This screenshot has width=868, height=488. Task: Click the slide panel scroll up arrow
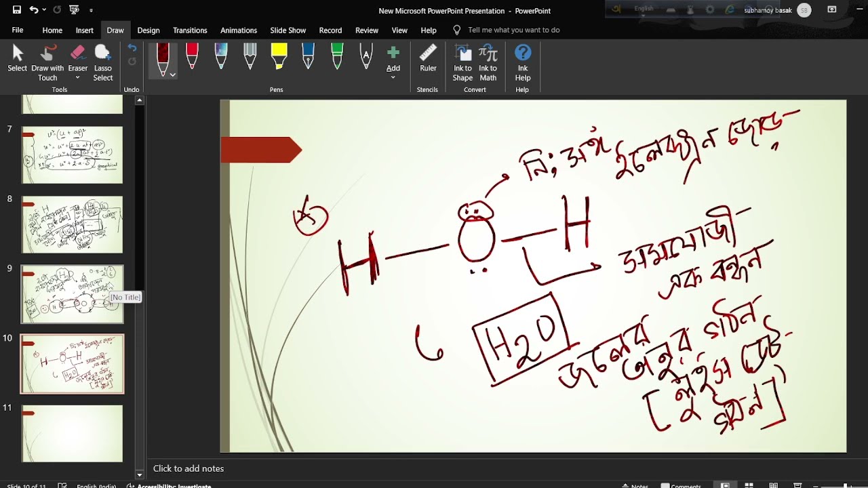140,100
